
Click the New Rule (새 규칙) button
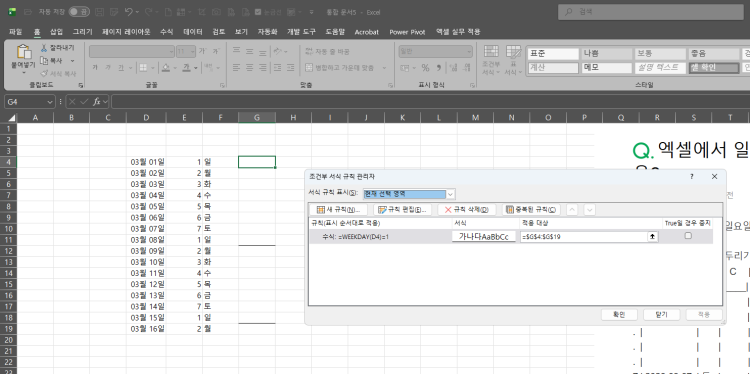[338, 209]
